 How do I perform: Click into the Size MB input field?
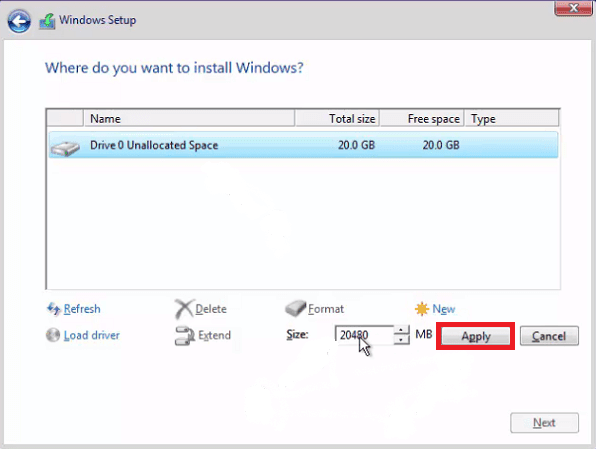click(x=364, y=335)
